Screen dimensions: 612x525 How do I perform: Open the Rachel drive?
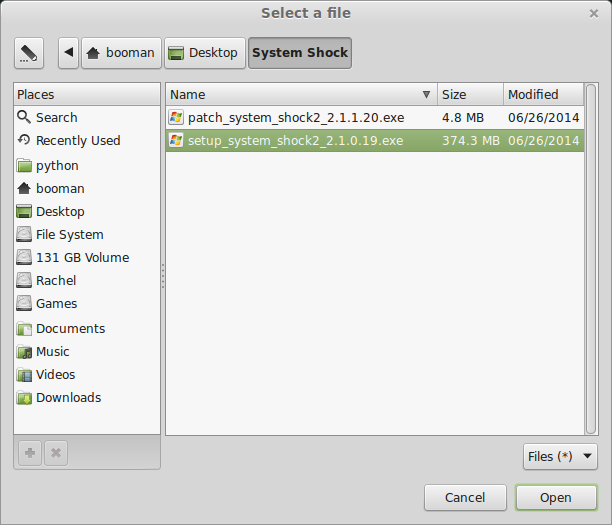point(87,280)
